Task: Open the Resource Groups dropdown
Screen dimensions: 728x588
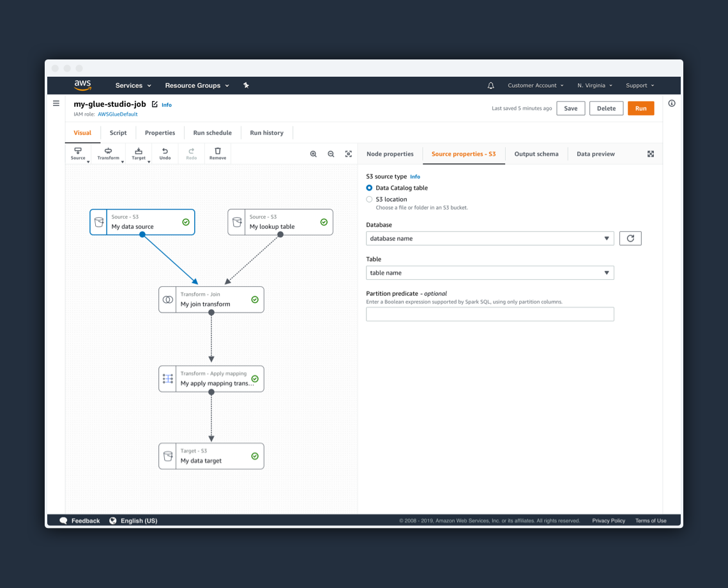Action: [x=197, y=86]
